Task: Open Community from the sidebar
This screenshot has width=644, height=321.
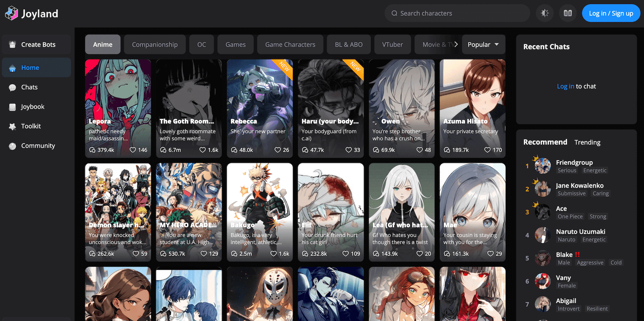Action: pyautogui.click(x=36, y=145)
